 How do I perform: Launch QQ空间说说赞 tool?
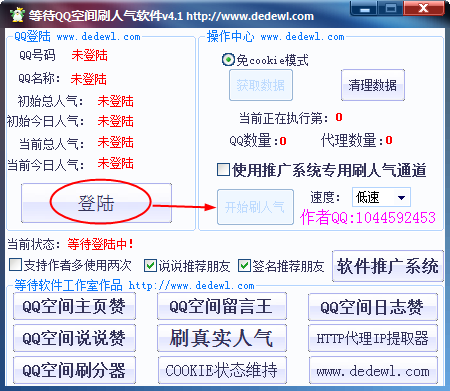[74, 338]
